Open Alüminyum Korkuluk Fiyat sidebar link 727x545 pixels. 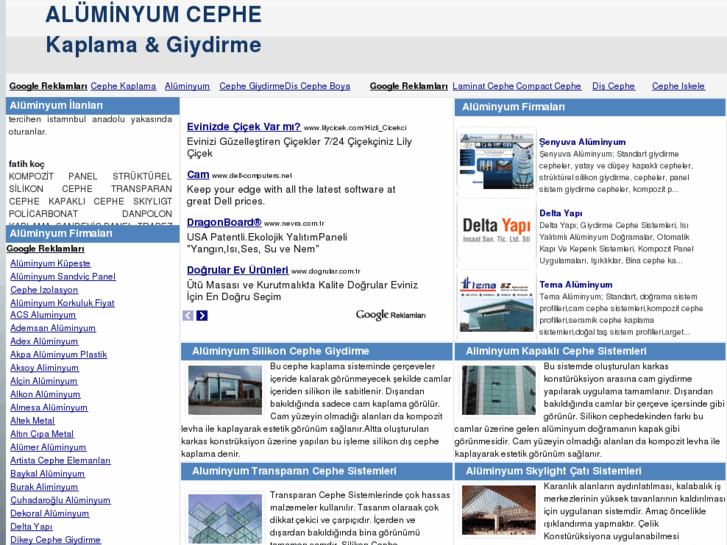(62, 303)
